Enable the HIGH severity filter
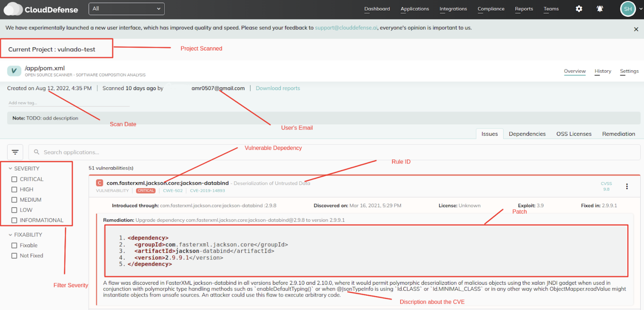 coord(14,189)
